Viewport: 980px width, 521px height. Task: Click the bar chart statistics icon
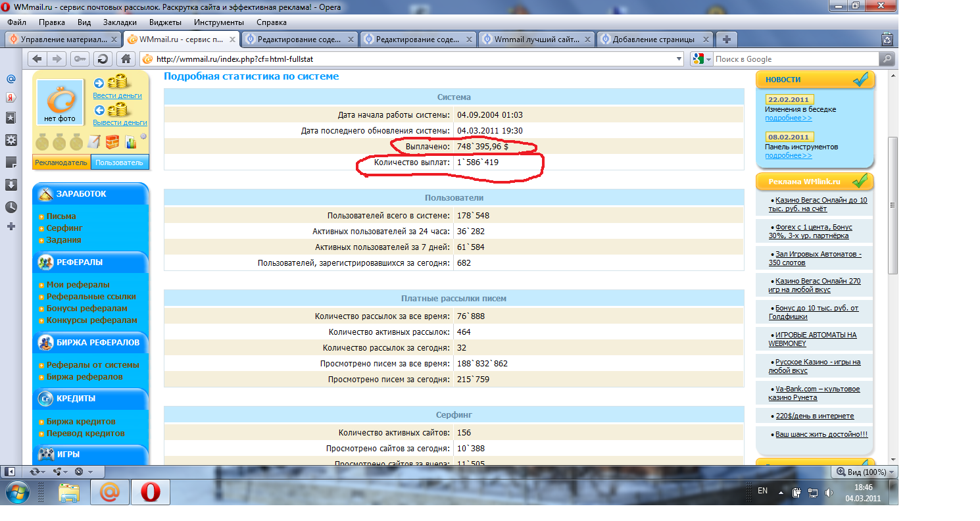coord(131,141)
